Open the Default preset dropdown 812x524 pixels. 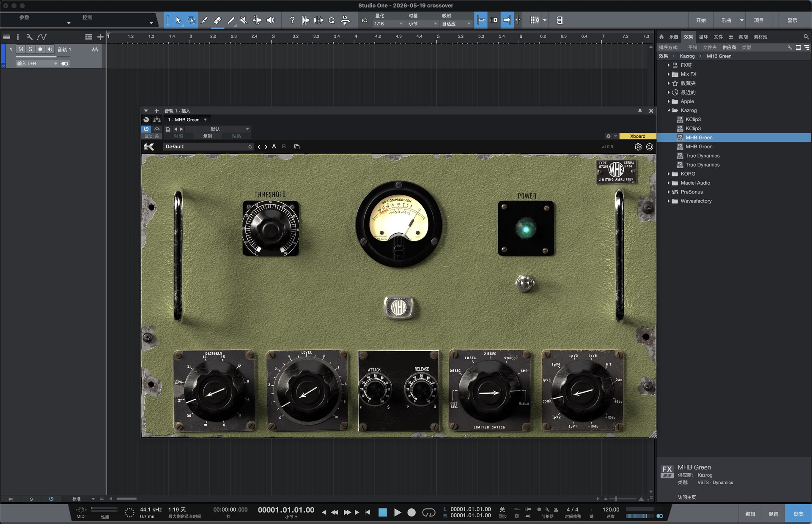click(208, 147)
